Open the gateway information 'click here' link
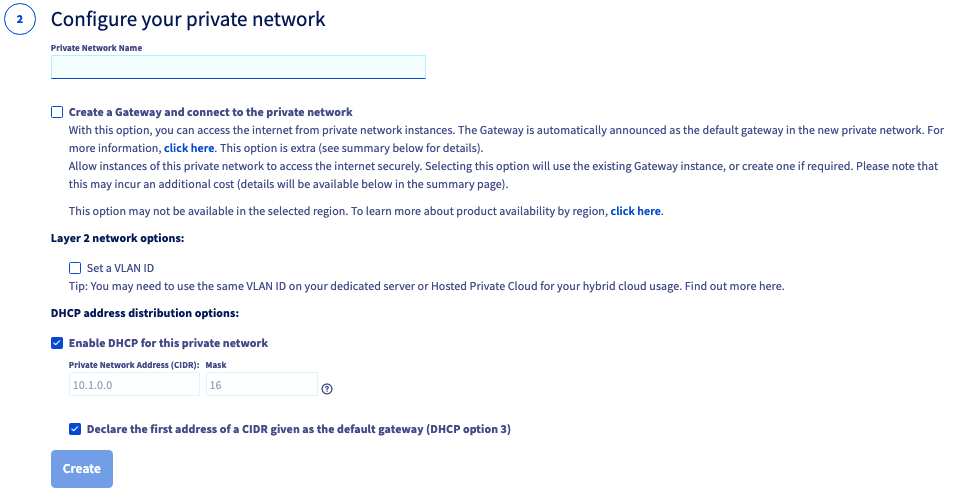This screenshot has height=498, width=966. tap(189, 148)
